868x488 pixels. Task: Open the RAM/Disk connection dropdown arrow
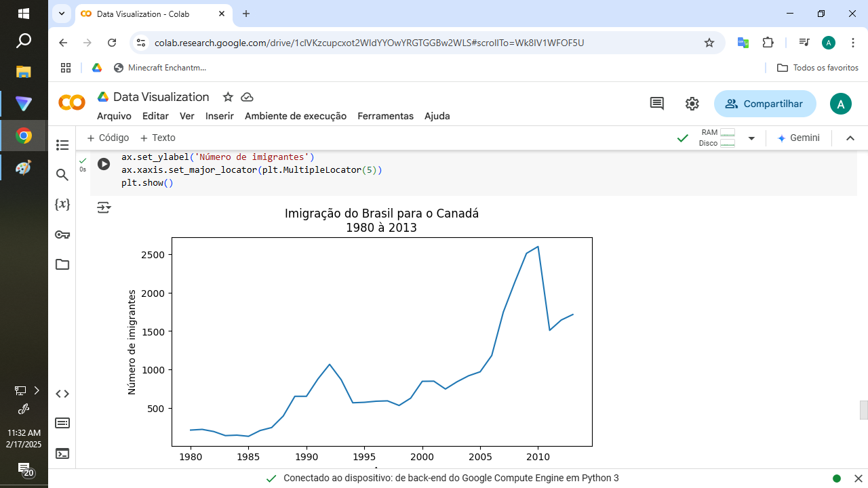(751, 138)
